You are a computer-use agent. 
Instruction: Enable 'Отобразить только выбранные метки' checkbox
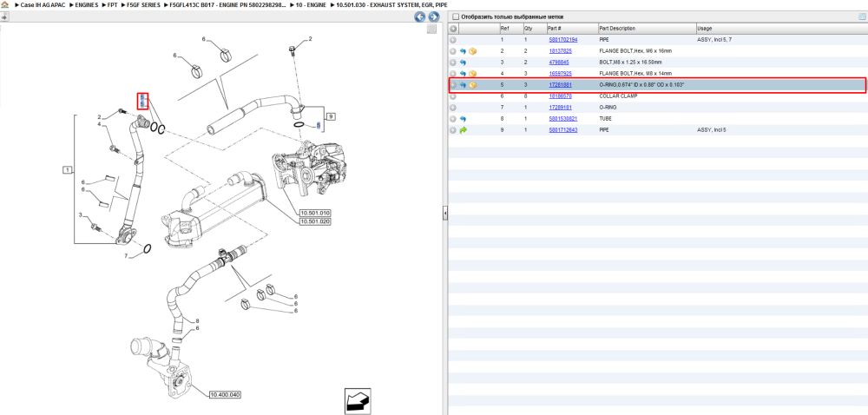point(456,16)
